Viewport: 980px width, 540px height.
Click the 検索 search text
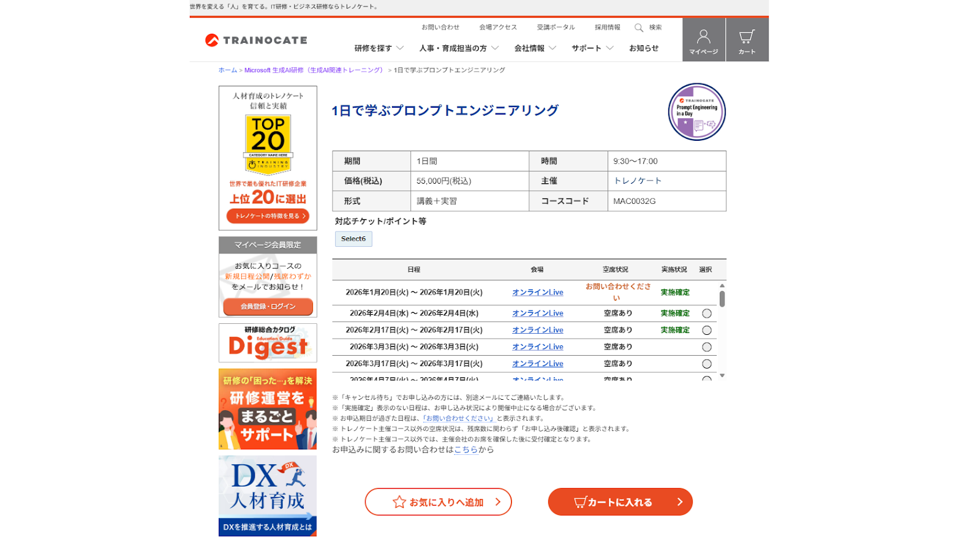point(655,28)
